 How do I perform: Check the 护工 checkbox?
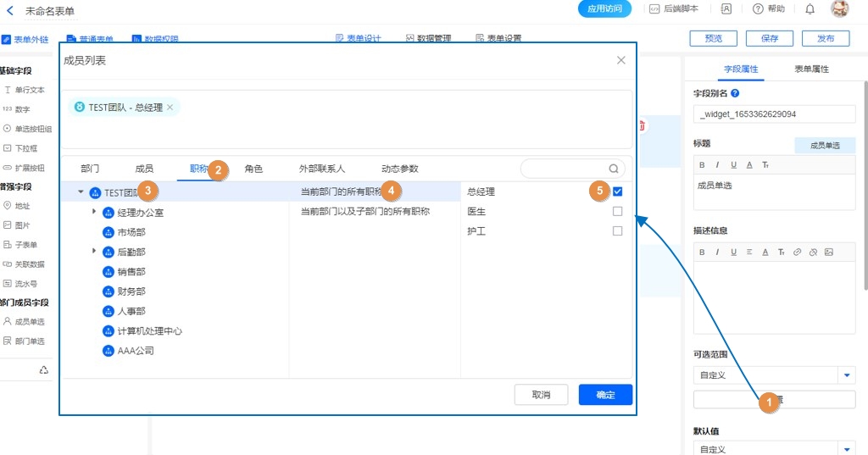(617, 230)
